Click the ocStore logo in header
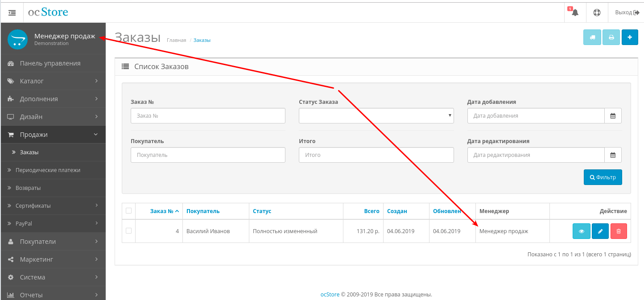This screenshot has height=300, width=644. pos(48,12)
